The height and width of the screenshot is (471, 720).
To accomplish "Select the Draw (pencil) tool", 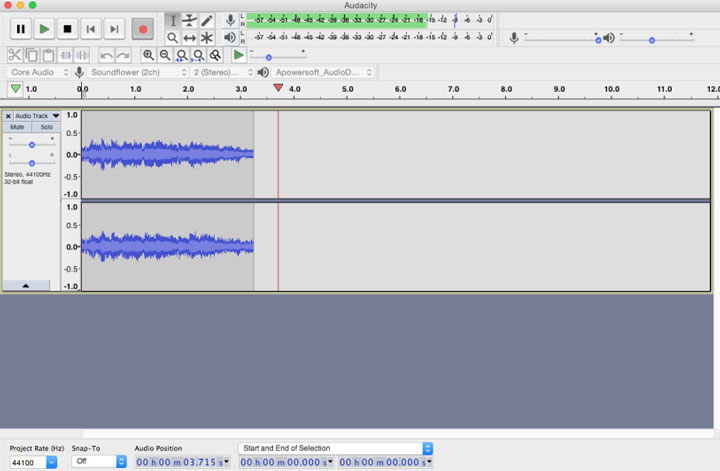I will tap(207, 20).
